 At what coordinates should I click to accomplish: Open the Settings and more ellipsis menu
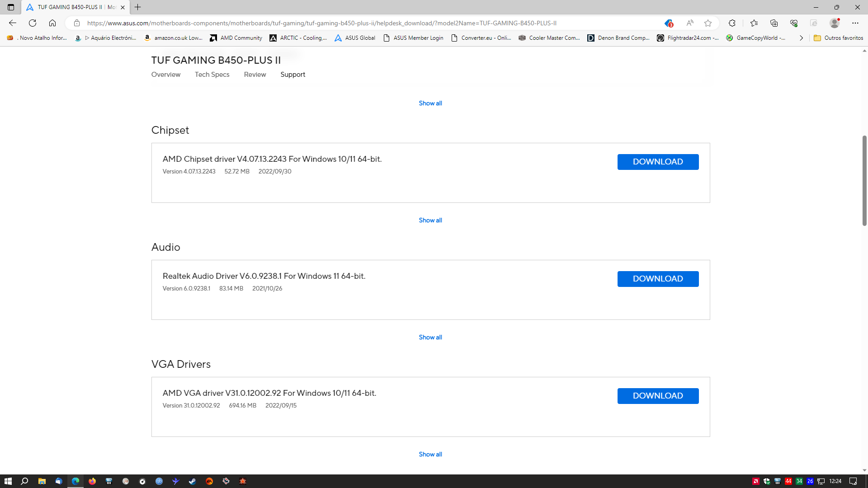[855, 23]
